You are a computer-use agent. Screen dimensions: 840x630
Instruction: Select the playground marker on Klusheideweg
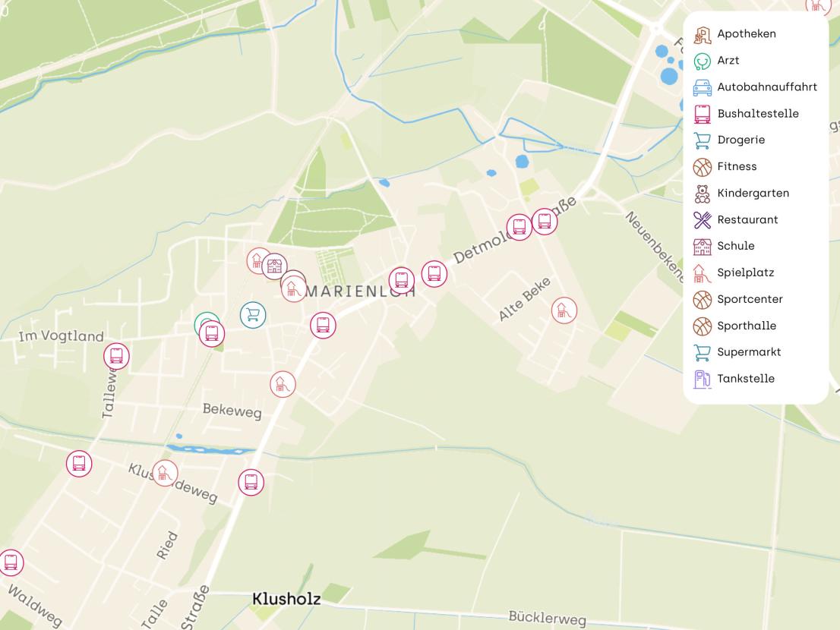165,473
